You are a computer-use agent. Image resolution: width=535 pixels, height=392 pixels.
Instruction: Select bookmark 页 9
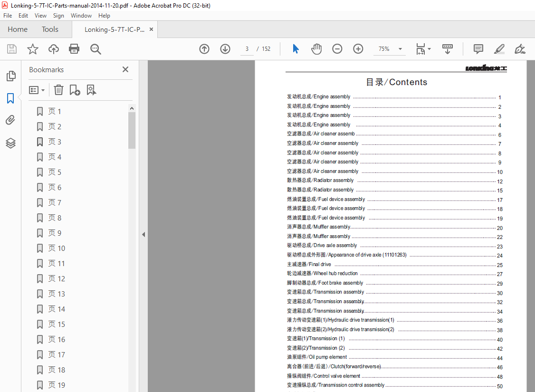coord(55,233)
